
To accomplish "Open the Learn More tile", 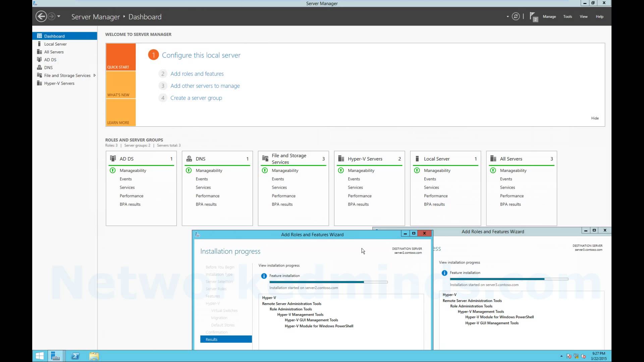I will click(121, 113).
